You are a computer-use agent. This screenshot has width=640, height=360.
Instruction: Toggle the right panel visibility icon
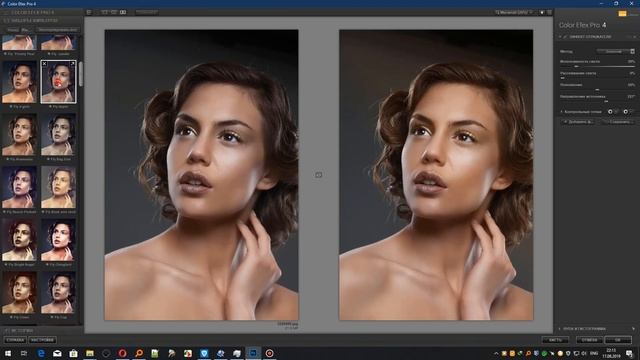coord(549,12)
